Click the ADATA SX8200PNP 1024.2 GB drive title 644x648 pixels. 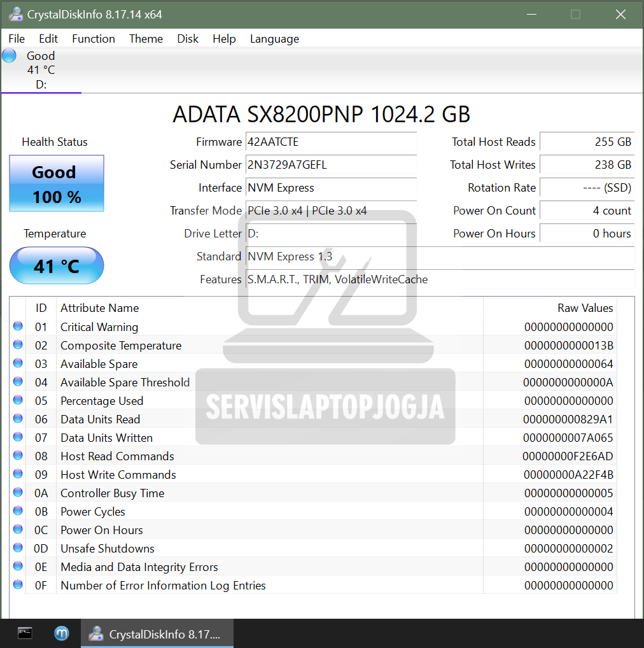click(321, 115)
